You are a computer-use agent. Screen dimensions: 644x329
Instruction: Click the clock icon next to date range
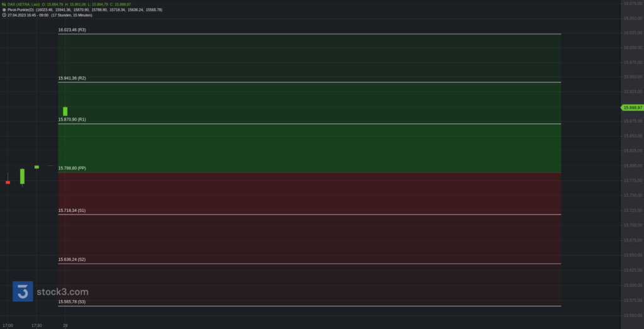[4, 15]
